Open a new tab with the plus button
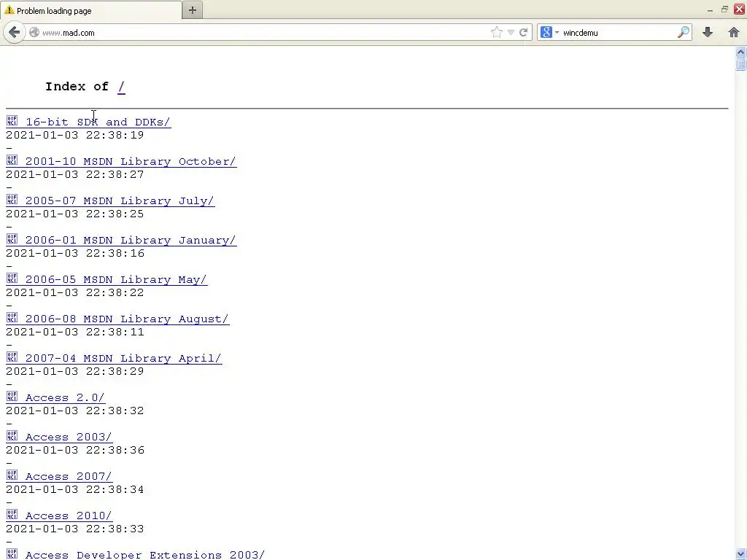This screenshot has width=747, height=560. (x=193, y=10)
